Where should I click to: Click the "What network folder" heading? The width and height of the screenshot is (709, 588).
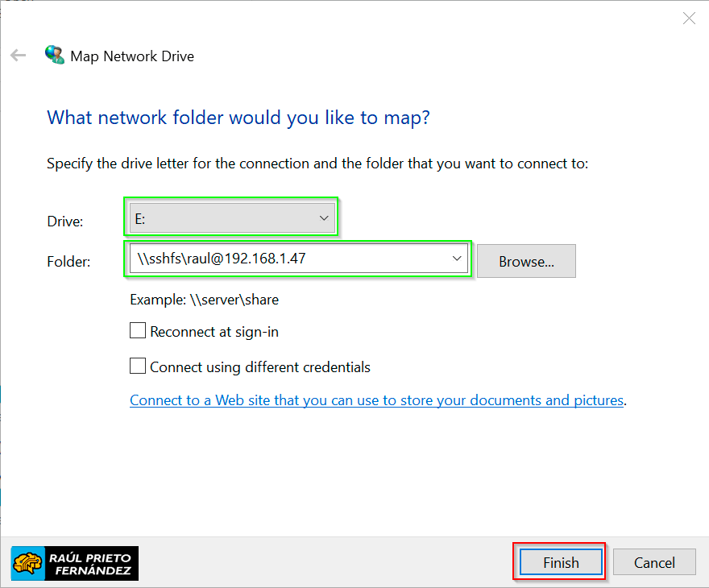tap(238, 118)
